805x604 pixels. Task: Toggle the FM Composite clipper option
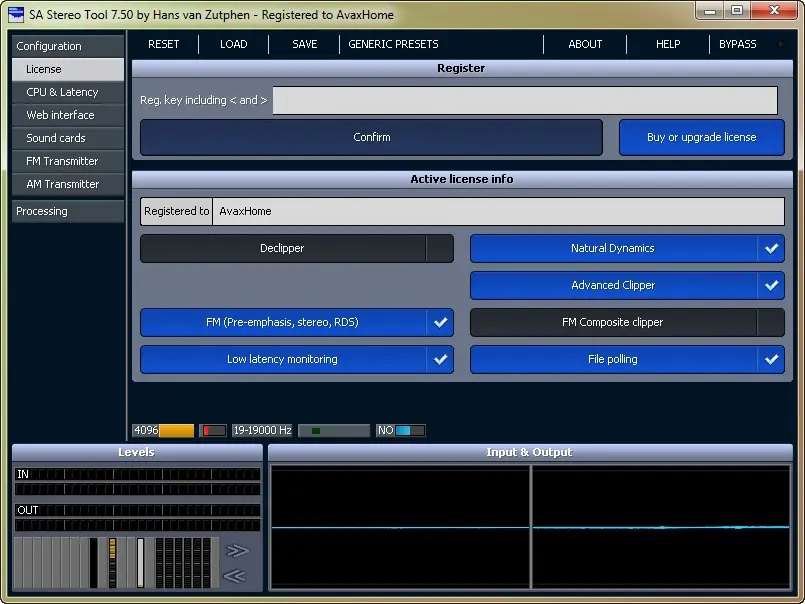pyautogui.click(x=627, y=323)
